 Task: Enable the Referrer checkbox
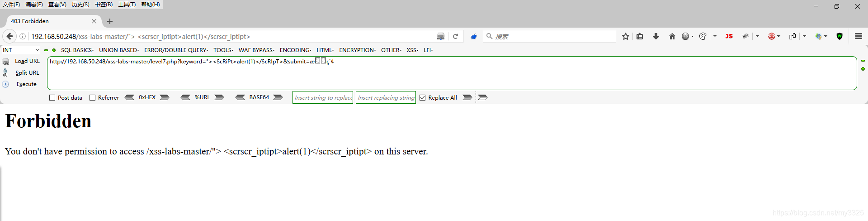coord(93,97)
